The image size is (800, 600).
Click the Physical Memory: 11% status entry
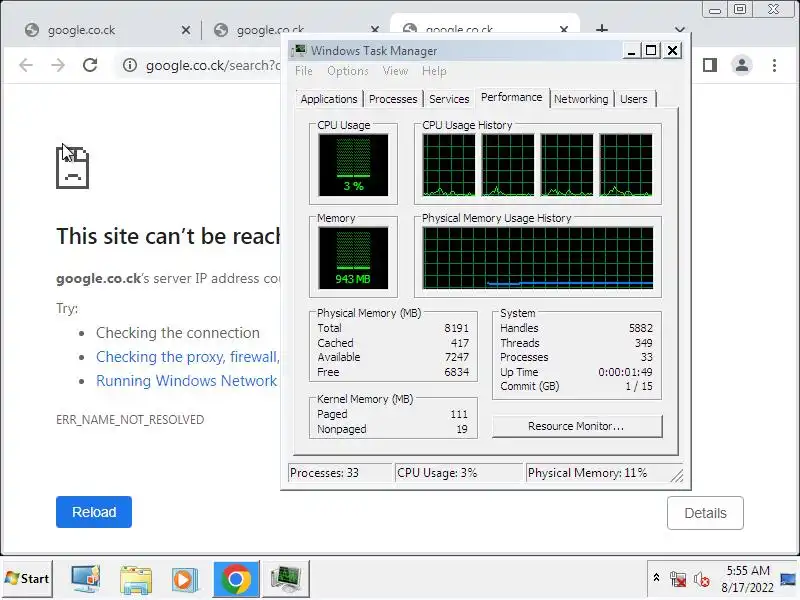point(598,473)
